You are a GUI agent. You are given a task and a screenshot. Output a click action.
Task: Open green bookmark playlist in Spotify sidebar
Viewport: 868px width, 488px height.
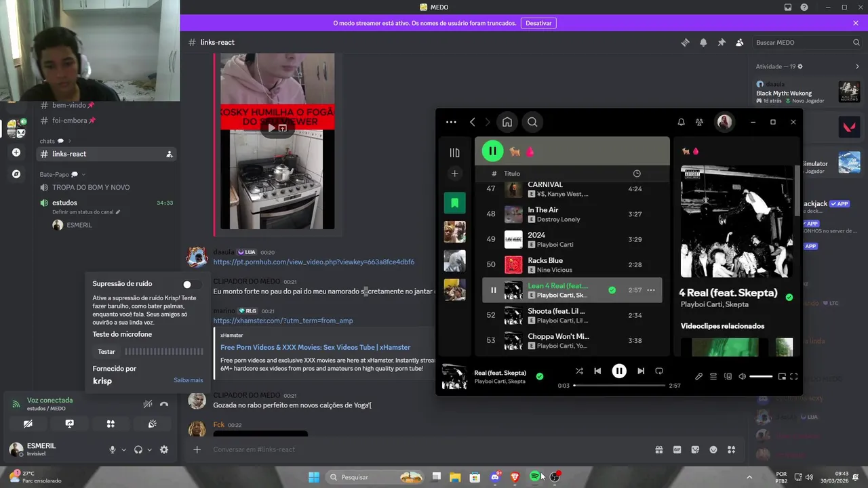pos(454,203)
